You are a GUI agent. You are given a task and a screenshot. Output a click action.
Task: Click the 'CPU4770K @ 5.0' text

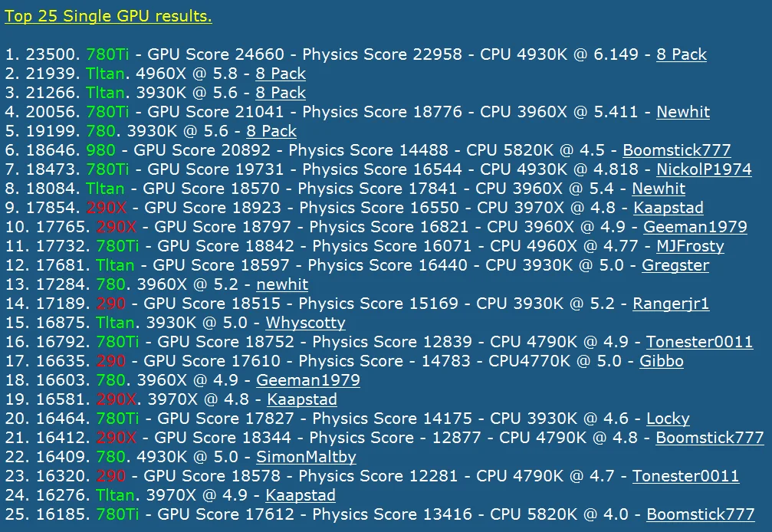[555, 361]
